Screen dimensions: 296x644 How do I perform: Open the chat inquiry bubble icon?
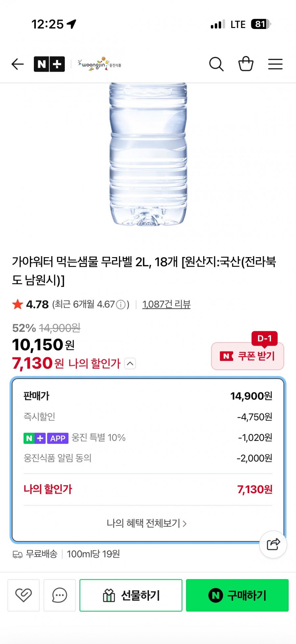coord(60,595)
